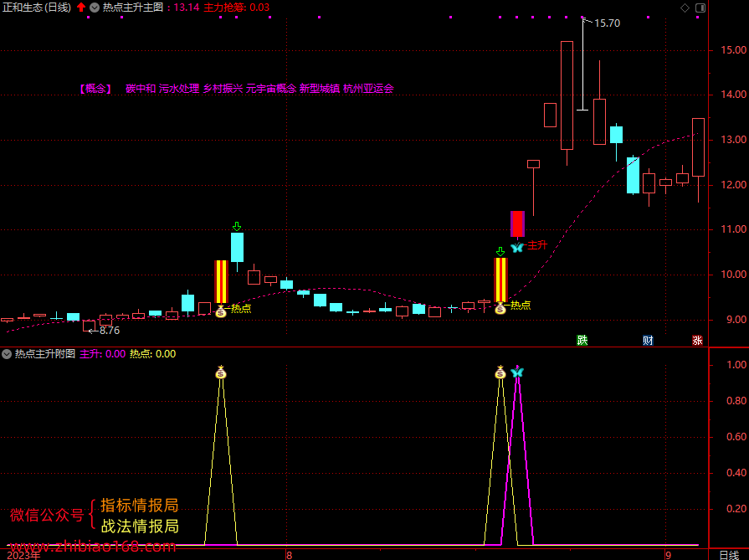Click the red 涨 button
Viewport: 749px width, 560px height.
point(697,340)
